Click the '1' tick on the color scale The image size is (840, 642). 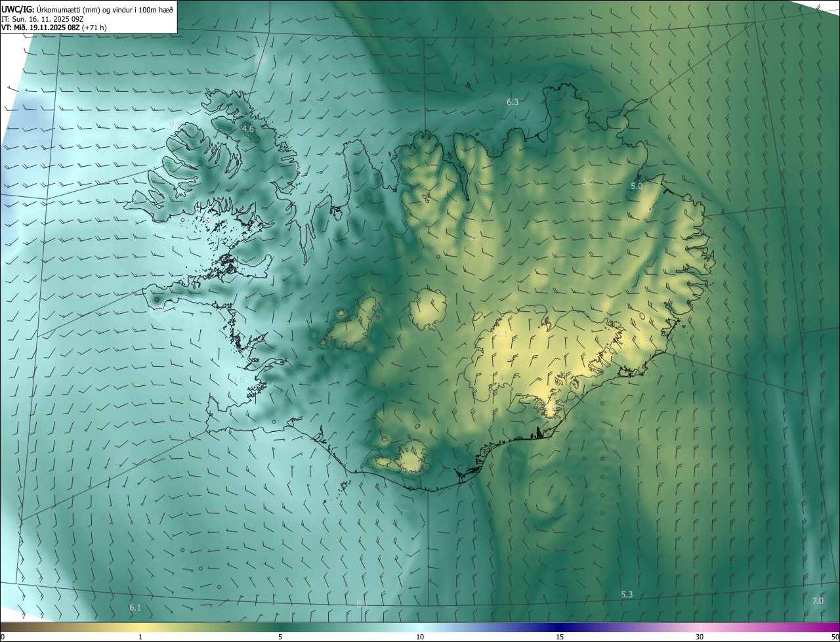(x=140, y=637)
